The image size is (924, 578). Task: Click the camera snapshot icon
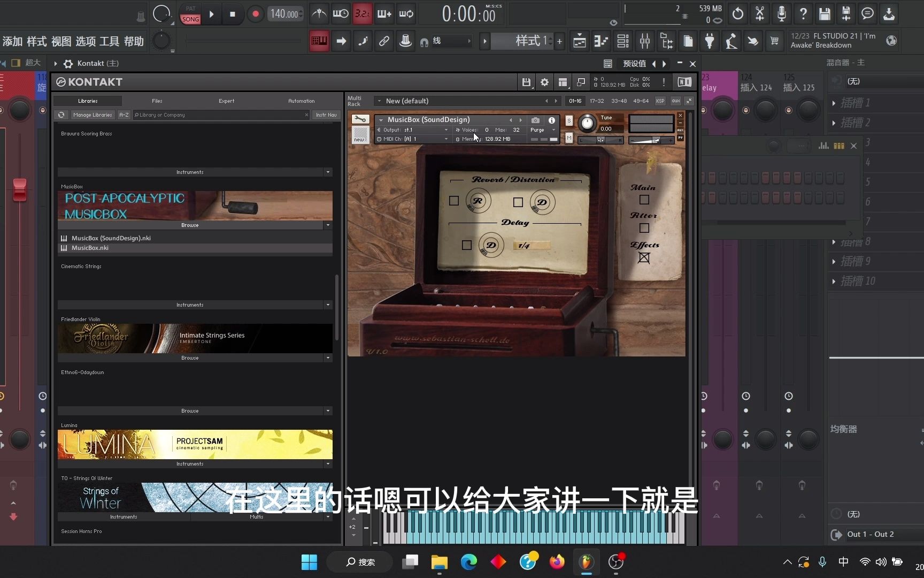point(535,120)
